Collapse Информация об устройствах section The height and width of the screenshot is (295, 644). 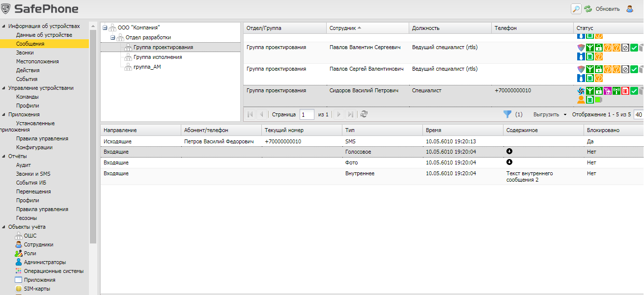pos(4,26)
